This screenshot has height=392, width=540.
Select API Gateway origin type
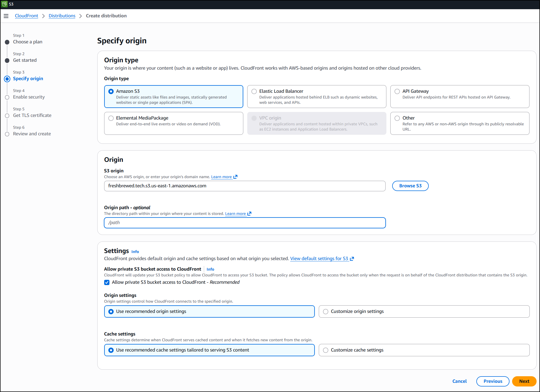[460, 96]
